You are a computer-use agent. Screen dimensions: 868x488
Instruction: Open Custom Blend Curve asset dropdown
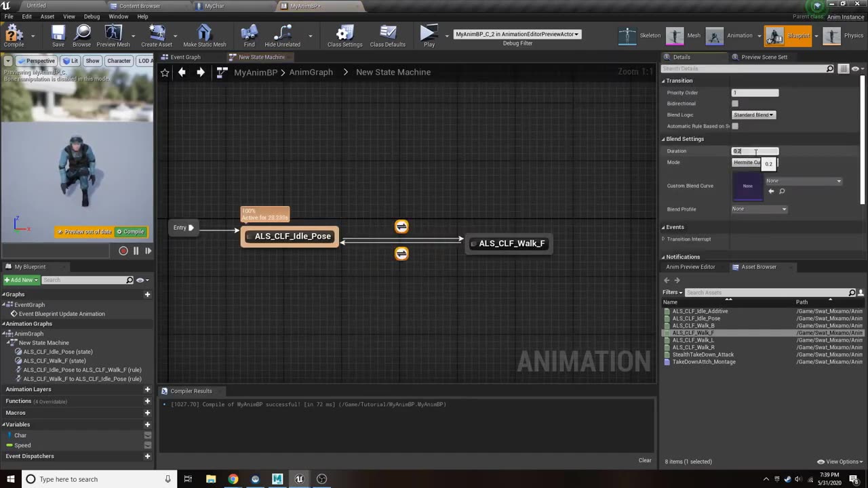point(804,181)
